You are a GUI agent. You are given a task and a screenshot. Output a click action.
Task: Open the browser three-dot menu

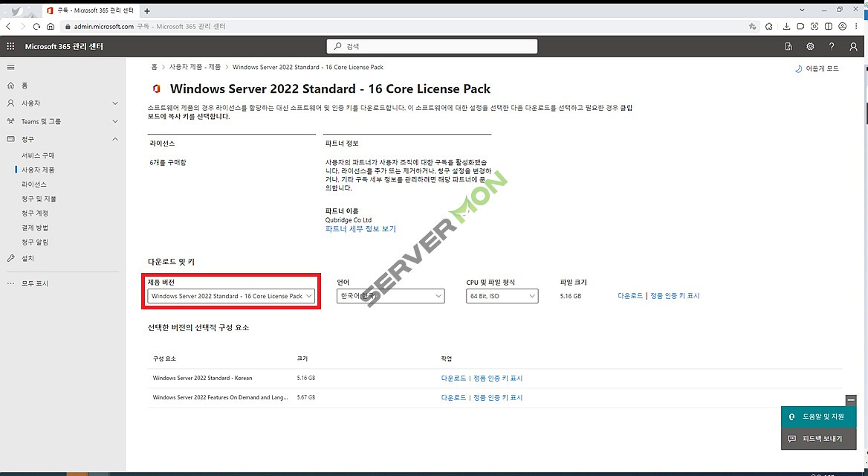click(x=858, y=26)
